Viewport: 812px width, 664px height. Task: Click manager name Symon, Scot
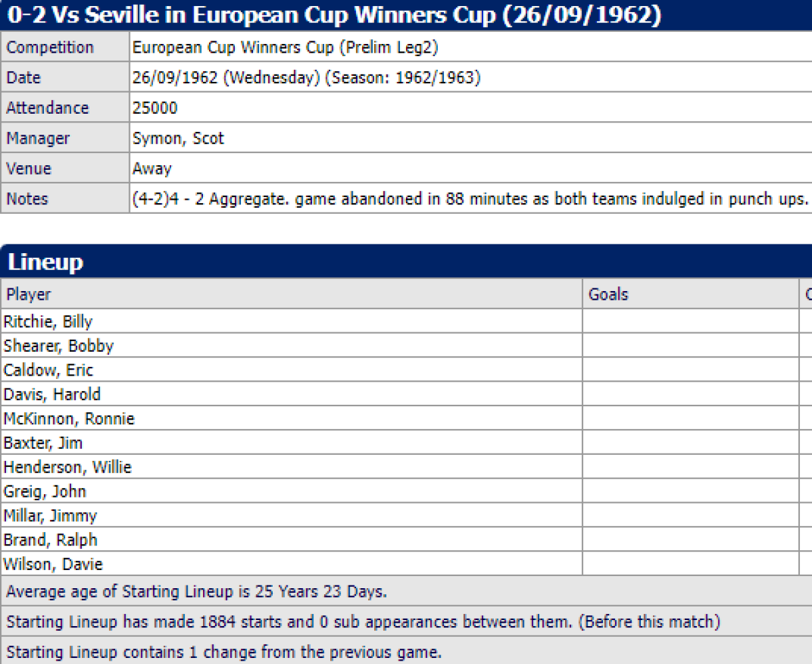tap(178, 139)
